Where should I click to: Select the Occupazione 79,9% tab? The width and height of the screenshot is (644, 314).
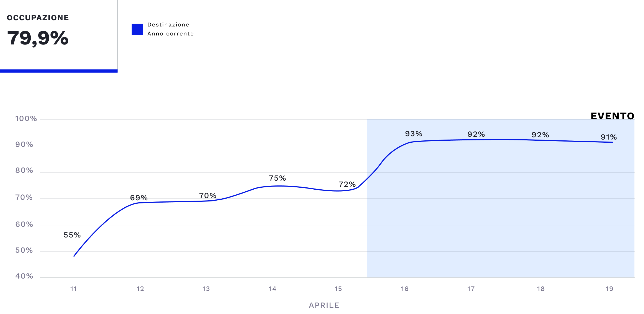[58, 35]
